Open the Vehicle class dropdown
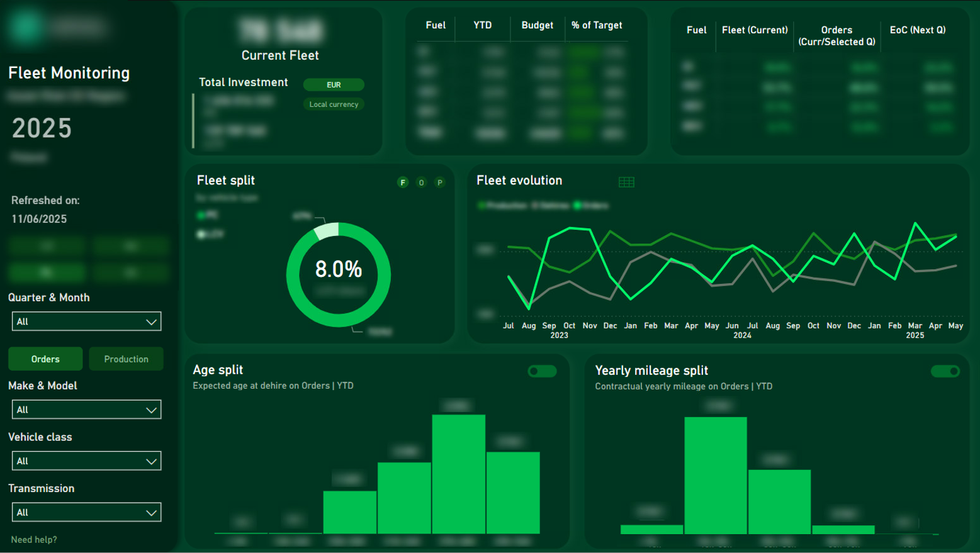This screenshot has width=980, height=553. pyautogui.click(x=86, y=461)
